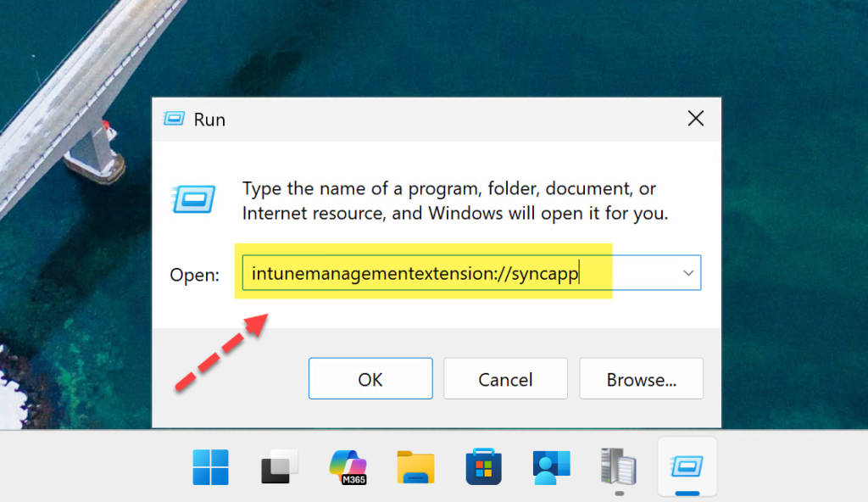The width and height of the screenshot is (868, 502).
Task: Click the Run icon in the title bar
Action: [x=174, y=119]
